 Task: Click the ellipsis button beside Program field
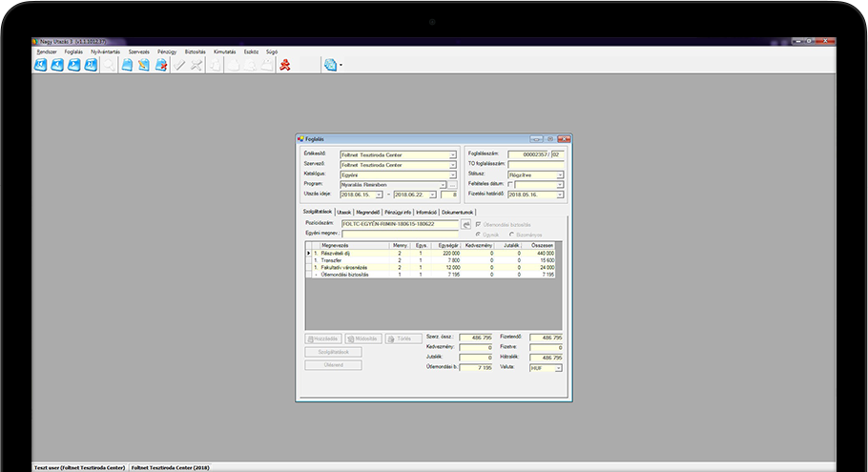452,185
